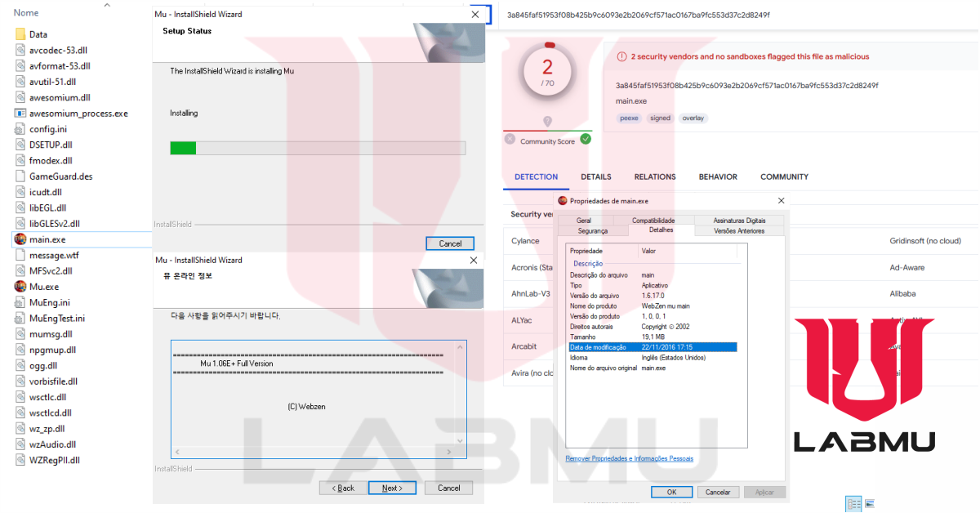Click the green installation progress bar
The image size is (980, 513).
181,147
